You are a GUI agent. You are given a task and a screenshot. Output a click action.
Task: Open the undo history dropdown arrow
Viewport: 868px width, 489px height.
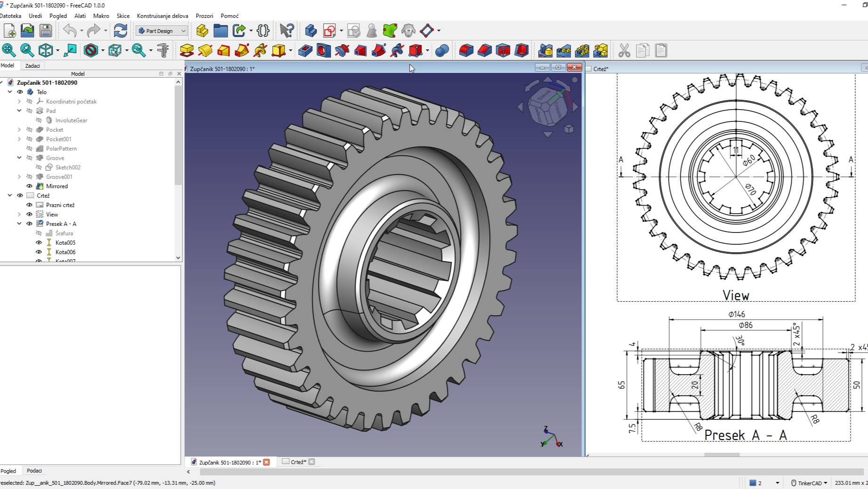pyautogui.click(x=81, y=31)
